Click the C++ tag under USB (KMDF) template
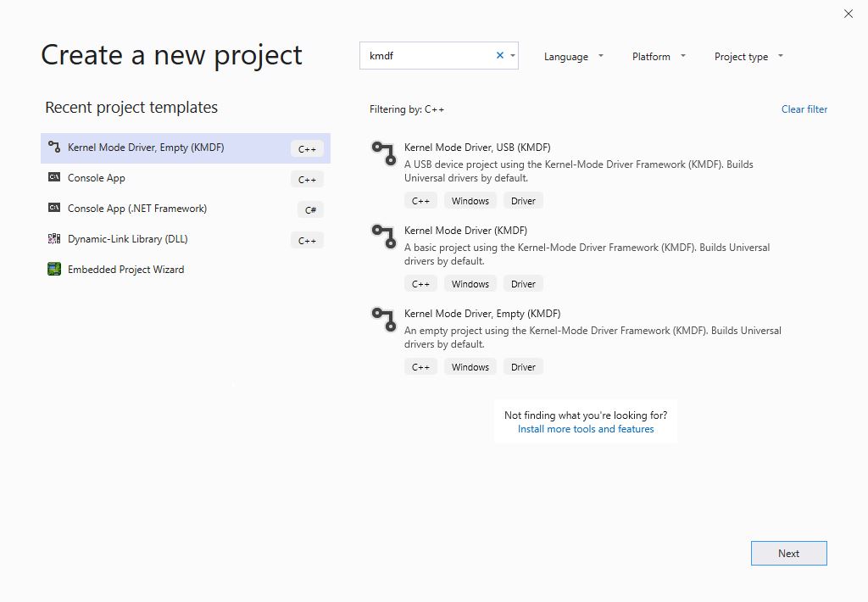This screenshot has width=868, height=602. point(420,200)
